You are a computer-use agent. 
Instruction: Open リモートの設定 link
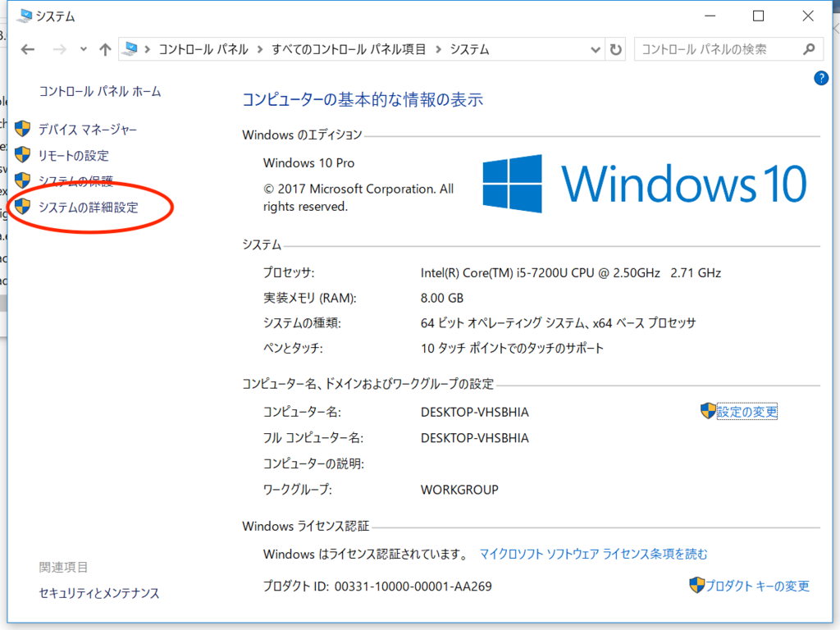click(x=73, y=156)
